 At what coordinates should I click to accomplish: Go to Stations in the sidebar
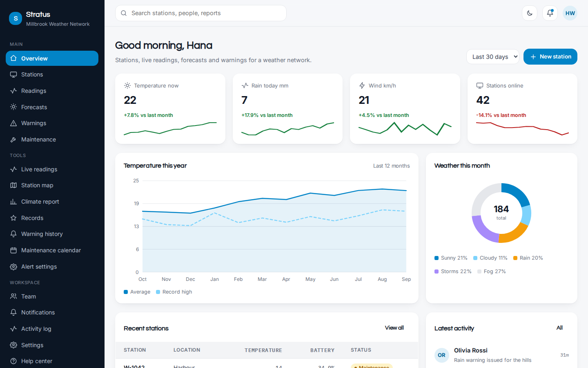coord(52,74)
